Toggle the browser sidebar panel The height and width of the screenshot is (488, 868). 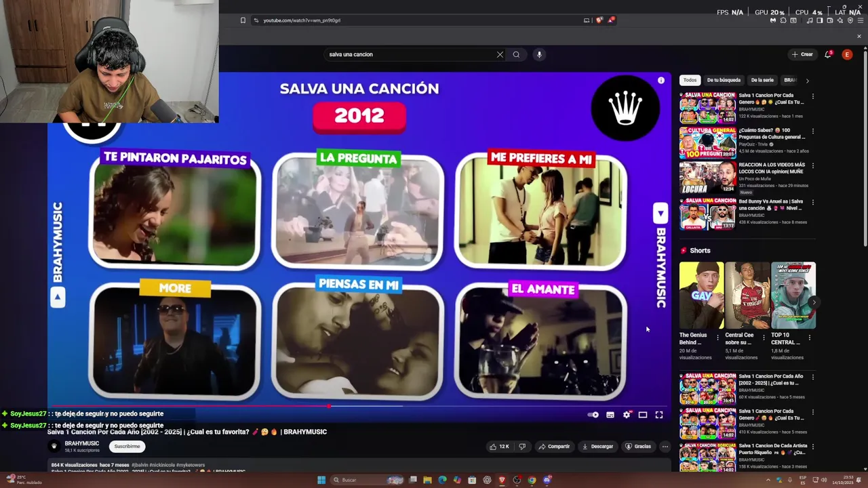tap(819, 20)
